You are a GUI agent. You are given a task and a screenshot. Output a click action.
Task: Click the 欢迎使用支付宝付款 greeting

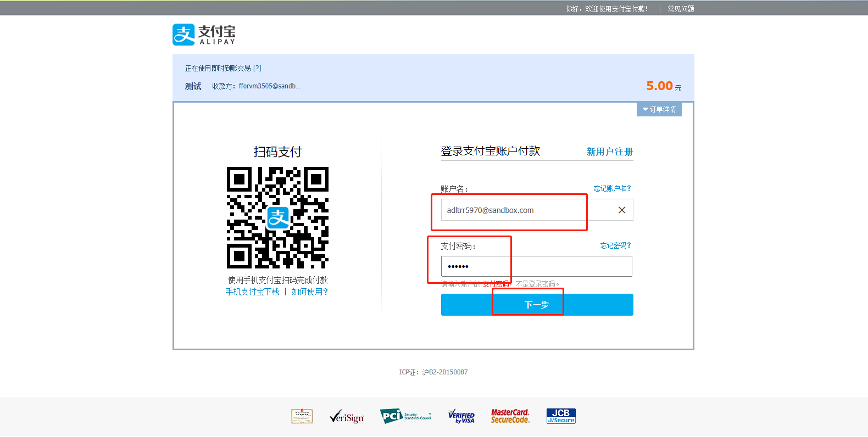click(x=607, y=9)
